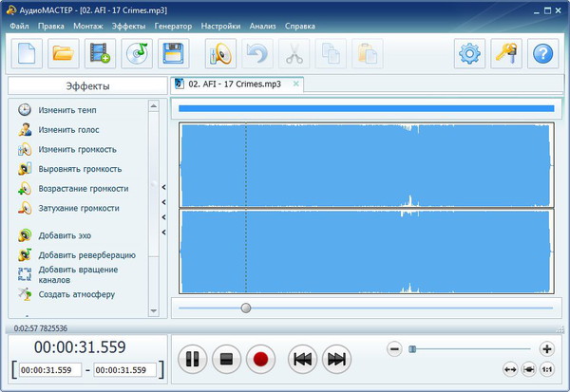570x392 pixels.
Task: Click the blue help question mark icon
Action: 541,54
